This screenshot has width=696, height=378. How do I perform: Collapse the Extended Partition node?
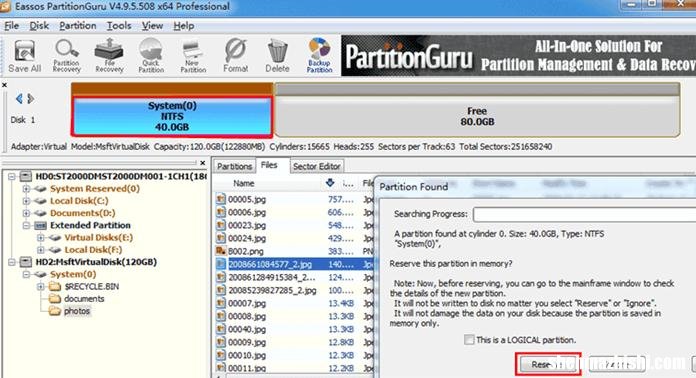pyautogui.click(x=26, y=225)
